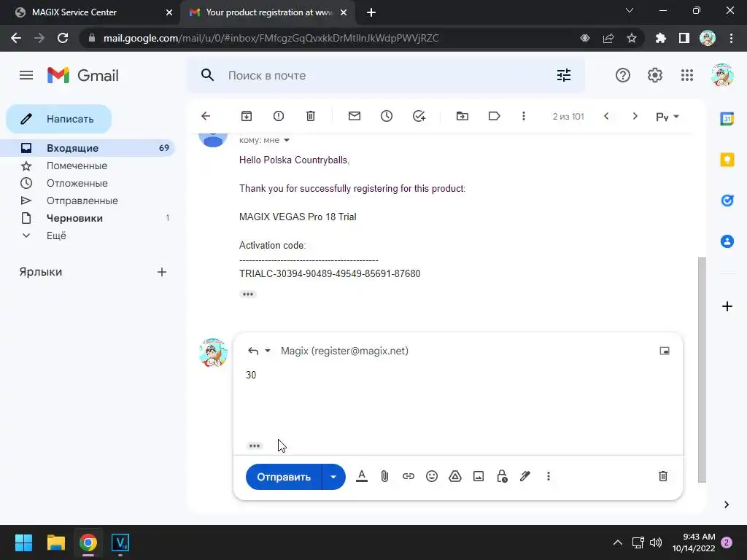Expand recipient details next to 'кому: мне'
Viewport: 747px width, 560px height.
(x=286, y=140)
